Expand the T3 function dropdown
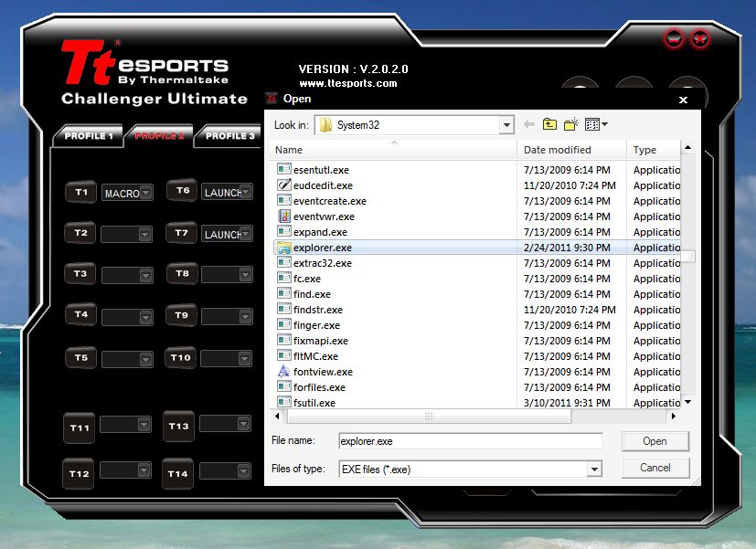Image resolution: width=756 pixels, height=549 pixels. click(x=145, y=276)
